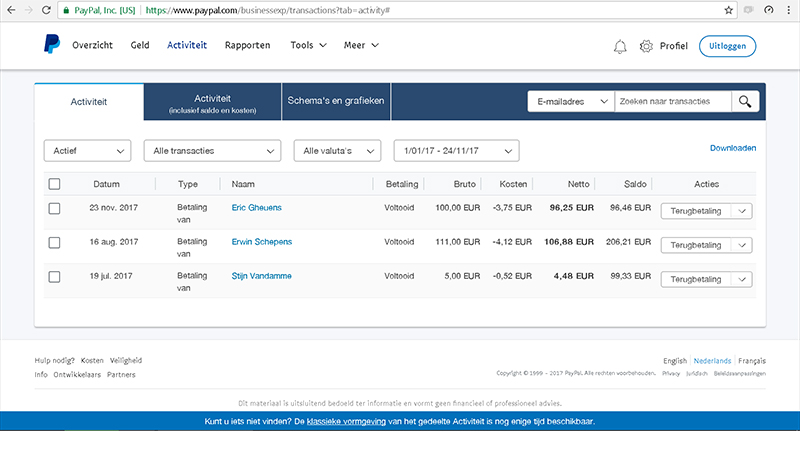The width and height of the screenshot is (800, 450).
Task: Click the PayPal logo icon
Action: tap(52, 44)
